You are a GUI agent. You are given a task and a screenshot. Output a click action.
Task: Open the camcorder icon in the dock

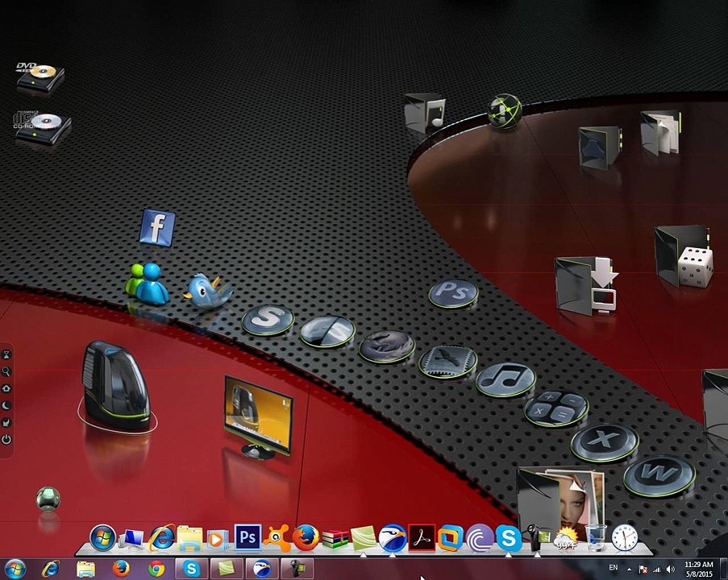point(537,539)
